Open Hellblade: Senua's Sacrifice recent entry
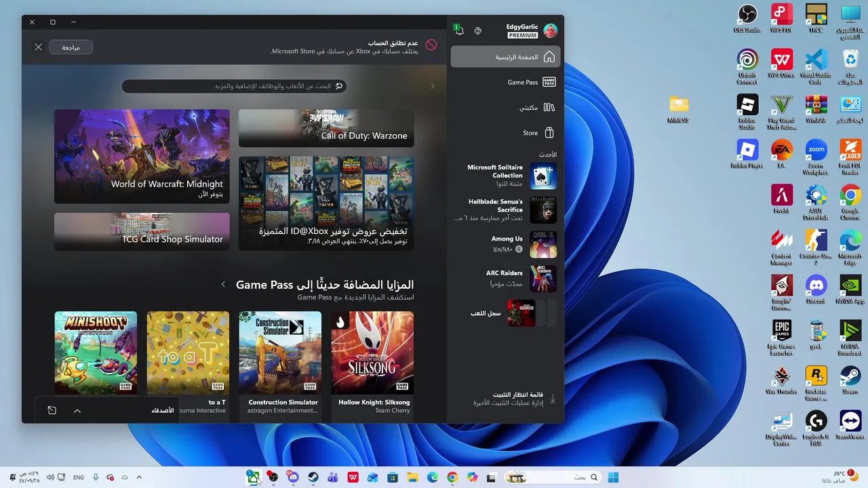868x488 pixels. [x=505, y=210]
